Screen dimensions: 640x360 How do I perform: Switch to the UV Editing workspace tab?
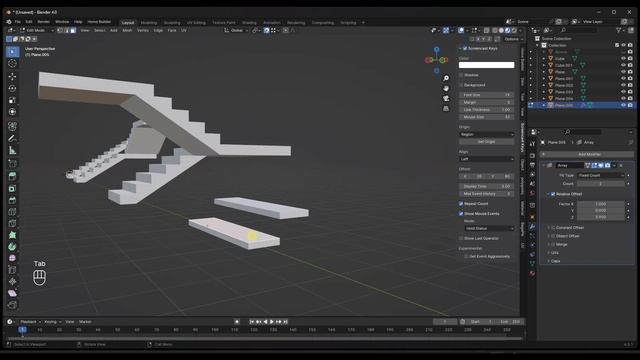click(196, 23)
